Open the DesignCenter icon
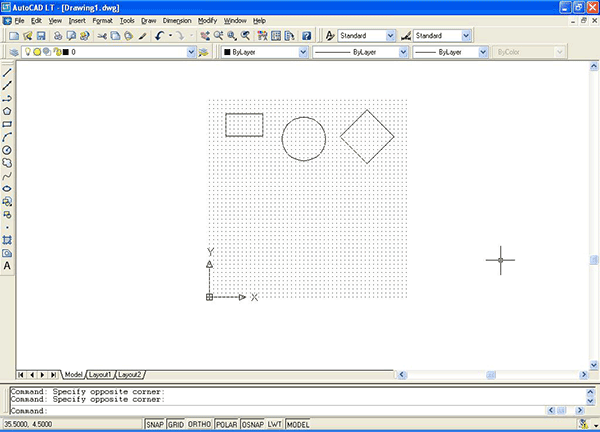The image size is (600, 432). tap(276, 36)
